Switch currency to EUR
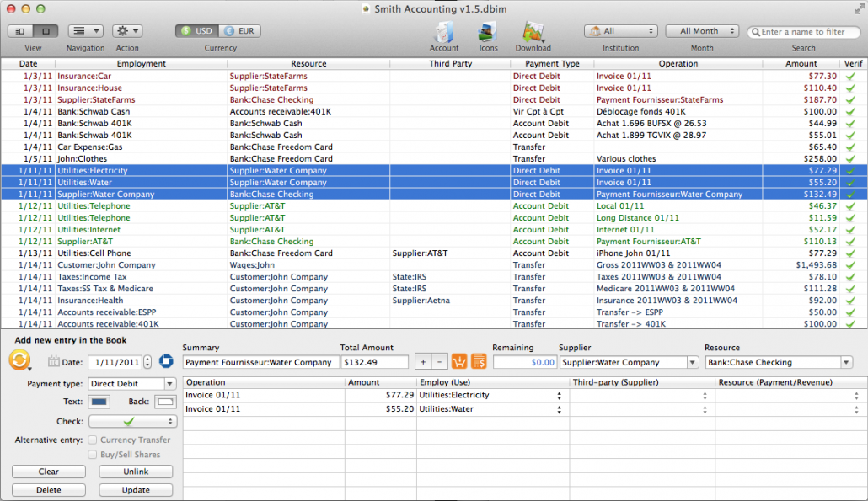This screenshot has width=868, height=501. click(x=239, y=31)
